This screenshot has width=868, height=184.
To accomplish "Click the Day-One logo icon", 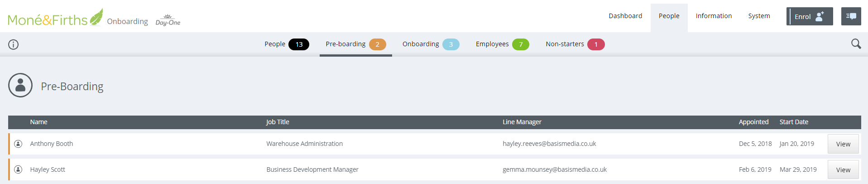I will [168, 20].
